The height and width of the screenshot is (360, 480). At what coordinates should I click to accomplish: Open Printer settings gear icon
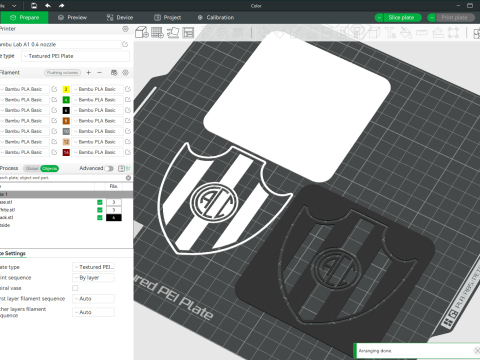click(125, 29)
